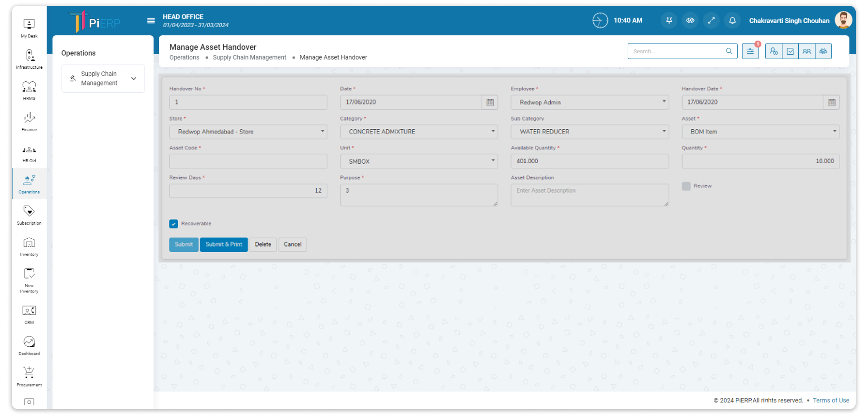Click the Submit & Print button
The height and width of the screenshot is (415, 868).
click(224, 245)
